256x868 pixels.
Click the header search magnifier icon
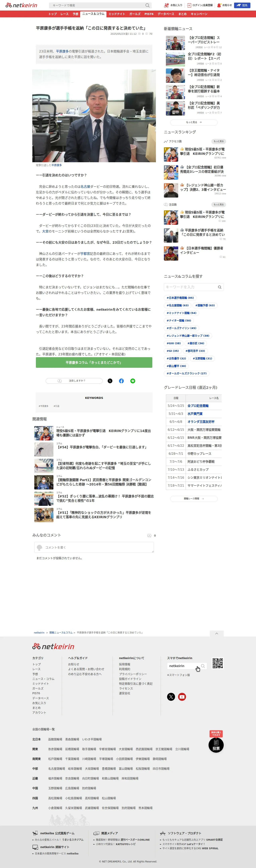[x=147, y=5]
